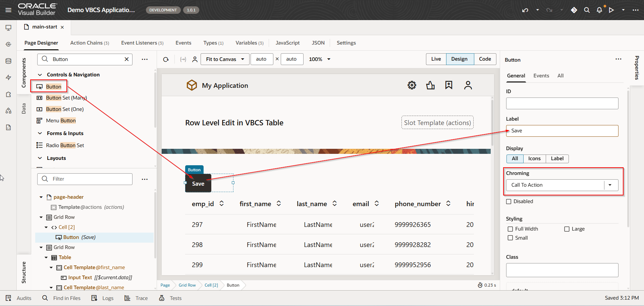
Task: Click the Preview play icon
Action: tap(611, 10)
